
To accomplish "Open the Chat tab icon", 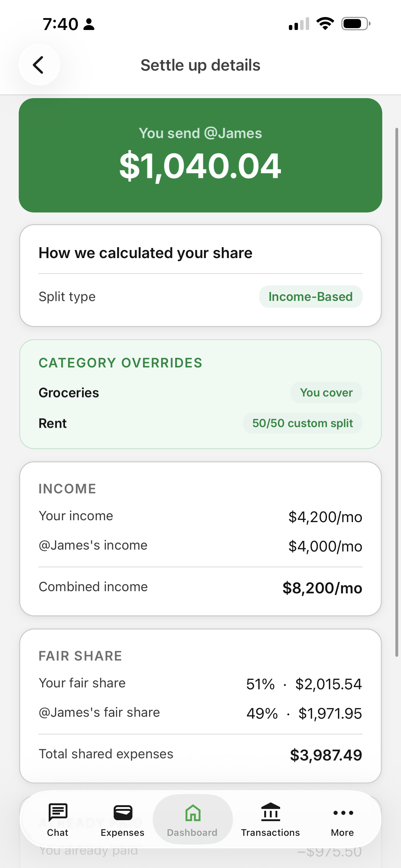I will (58, 812).
